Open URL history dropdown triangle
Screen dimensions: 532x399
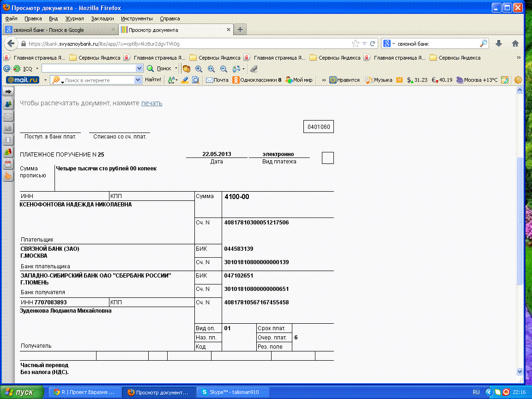tap(364, 43)
